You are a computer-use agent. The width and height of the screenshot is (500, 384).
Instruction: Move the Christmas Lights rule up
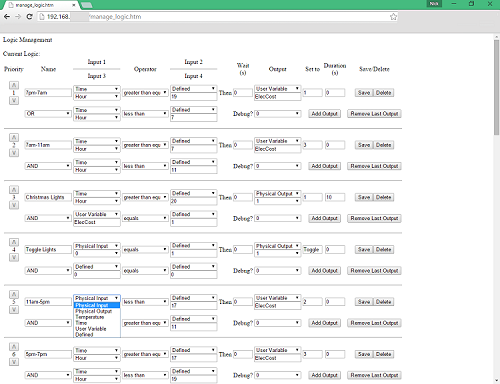pyautogui.click(x=14, y=190)
